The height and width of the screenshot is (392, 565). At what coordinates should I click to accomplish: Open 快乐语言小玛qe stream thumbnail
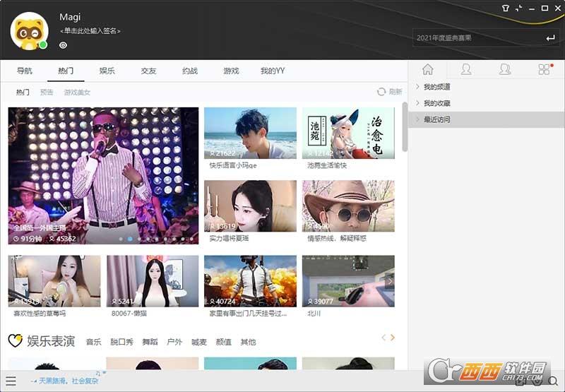pos(250,133)
